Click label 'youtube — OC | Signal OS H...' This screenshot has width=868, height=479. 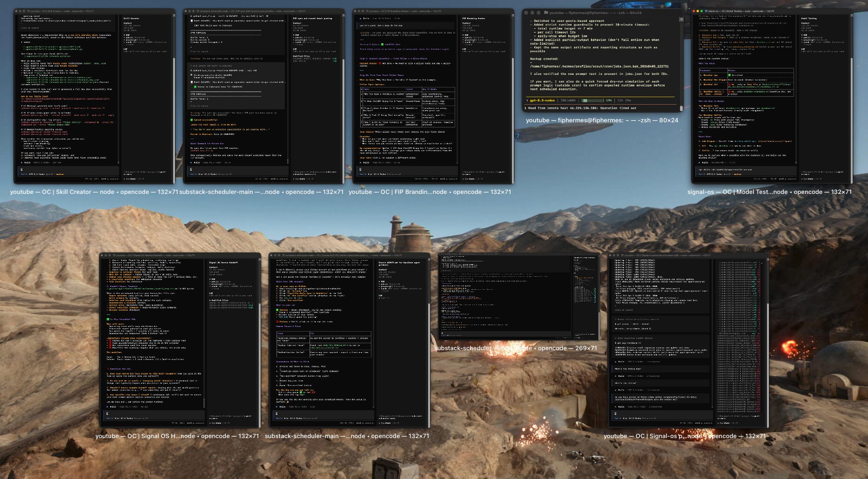(x=177, y=436)
